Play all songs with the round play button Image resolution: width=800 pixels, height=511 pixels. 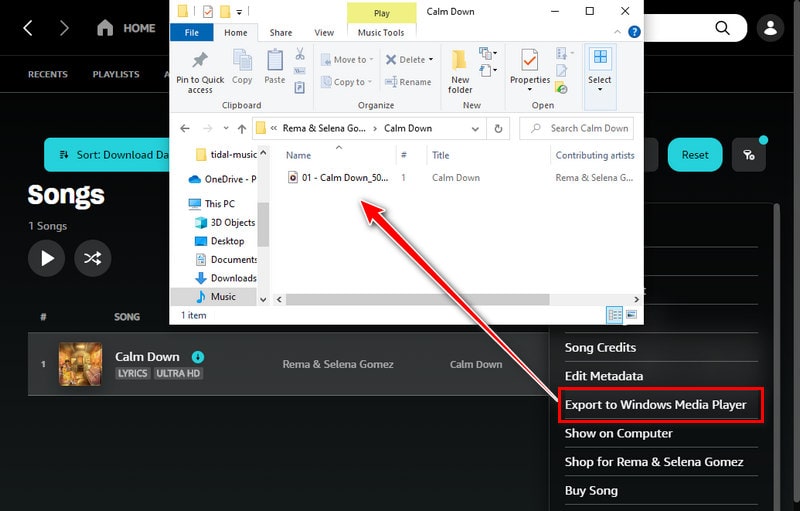pyautogui.click(x=46, y=258)
